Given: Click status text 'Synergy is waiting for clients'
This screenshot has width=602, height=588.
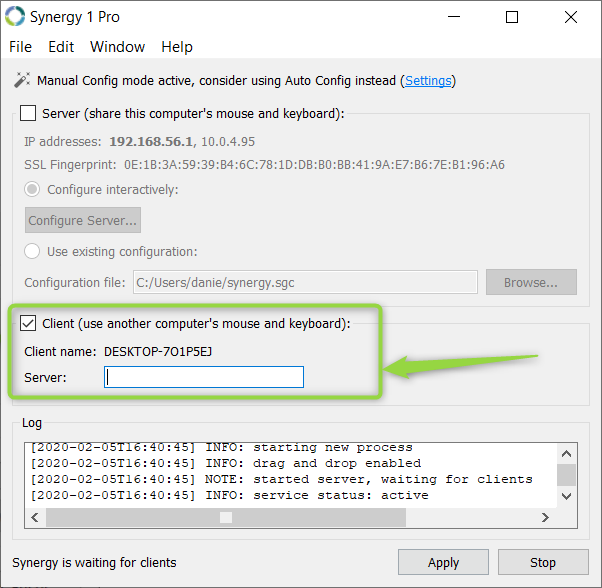Looking at the screenshot, I should coord(94,562).
